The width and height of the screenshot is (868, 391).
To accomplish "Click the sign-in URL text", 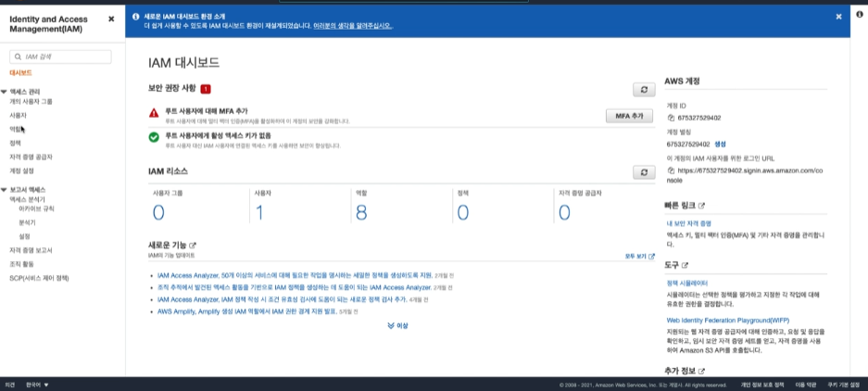I will point(745,175).
